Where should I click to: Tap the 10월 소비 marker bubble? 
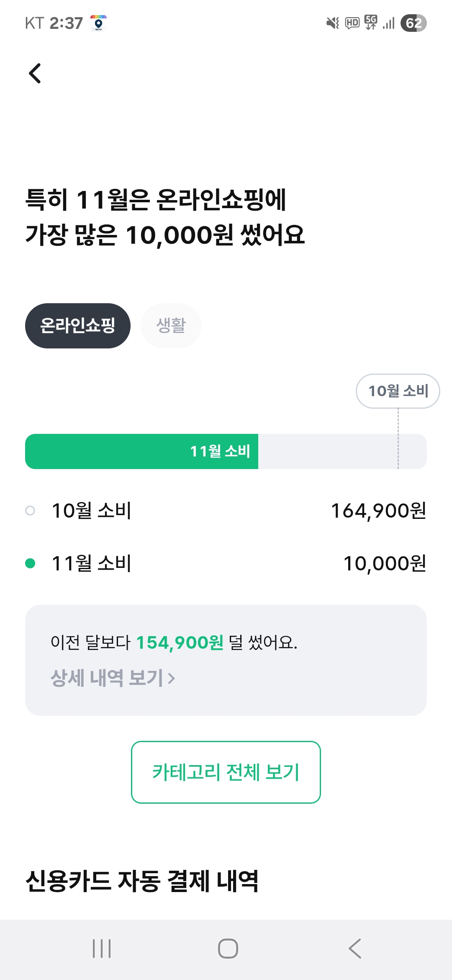pos(398,391)
